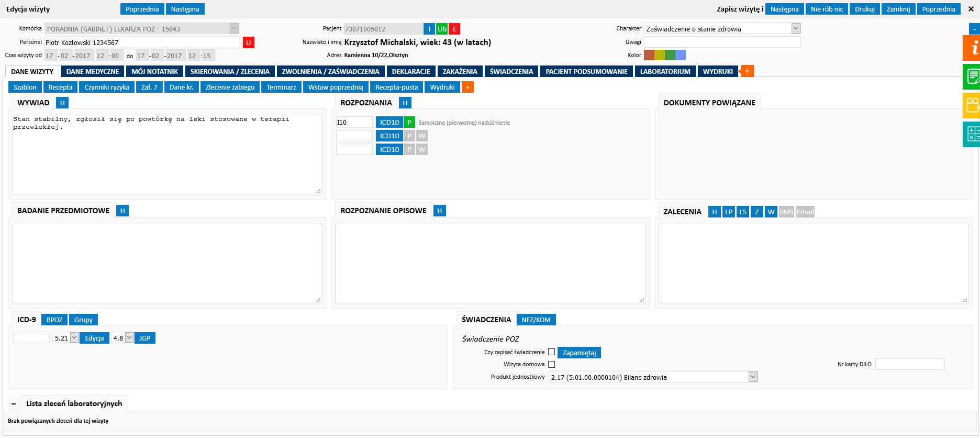The width and height of the screenshot is (980, 438).
Task: Open the orange info sidebar icon
Action: [972, 48]
